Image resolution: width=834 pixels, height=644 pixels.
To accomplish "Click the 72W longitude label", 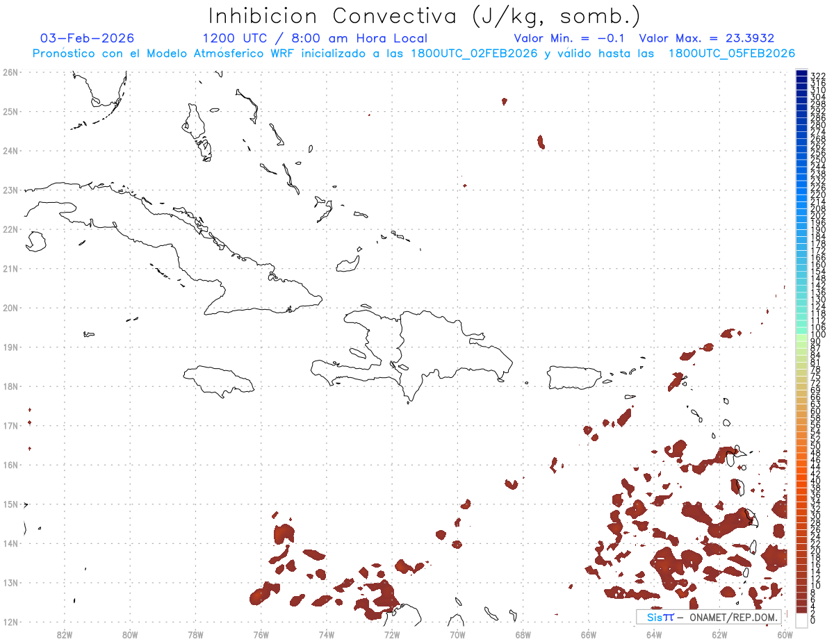I will [x=392, y=634].
